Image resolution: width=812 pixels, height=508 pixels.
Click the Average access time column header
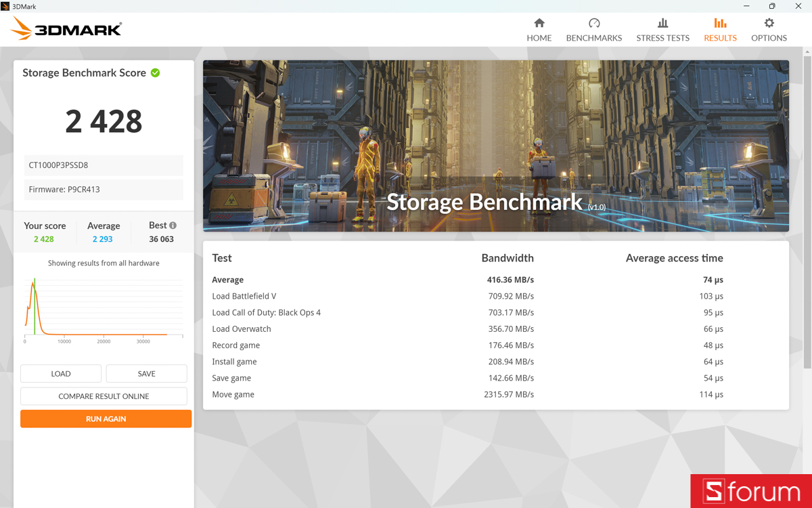coord(674,258)
